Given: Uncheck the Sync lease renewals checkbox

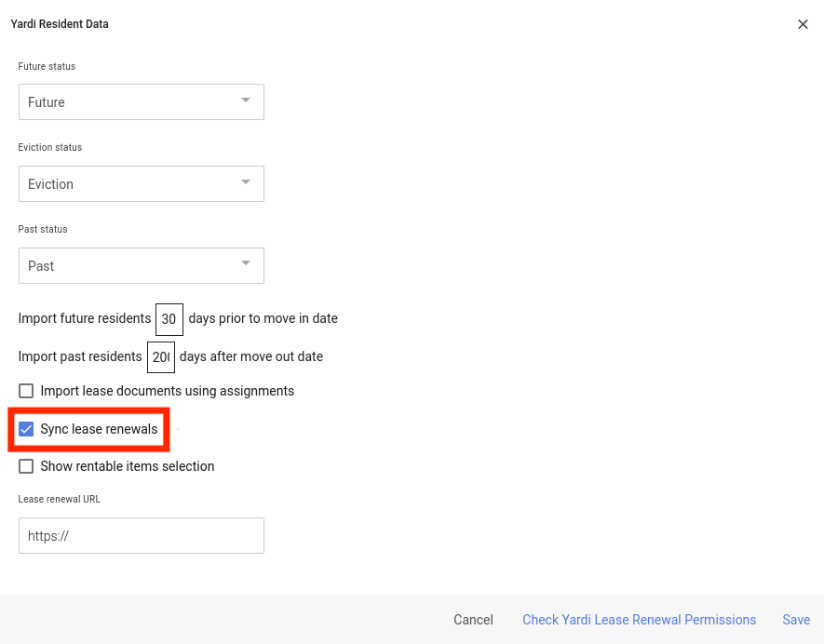Looking at the screenshot, I should [26, 429].
